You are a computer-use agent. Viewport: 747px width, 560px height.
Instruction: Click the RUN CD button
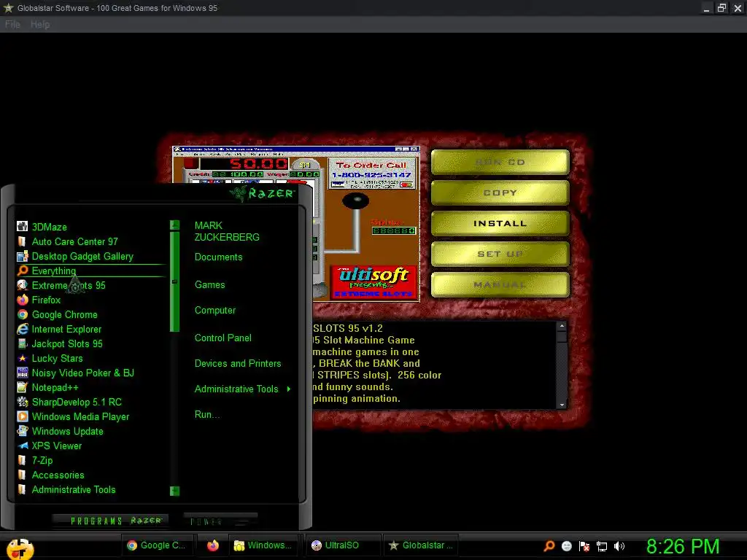click(x=500, y=163)
